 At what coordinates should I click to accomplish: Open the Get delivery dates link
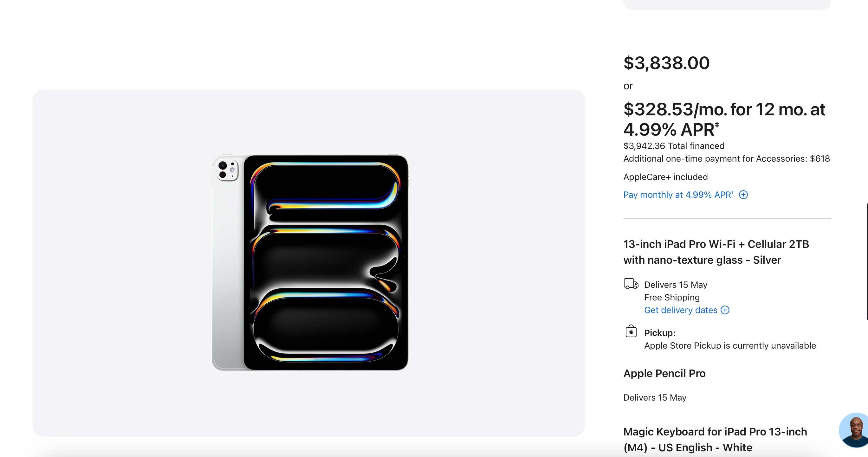click(681, 310)
